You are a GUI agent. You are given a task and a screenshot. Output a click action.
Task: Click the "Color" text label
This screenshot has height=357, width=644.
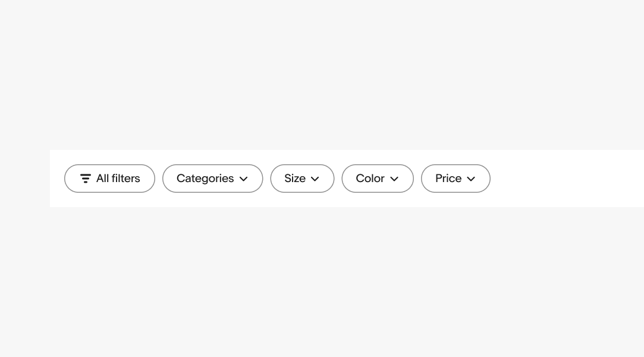[x=370, y=178]
